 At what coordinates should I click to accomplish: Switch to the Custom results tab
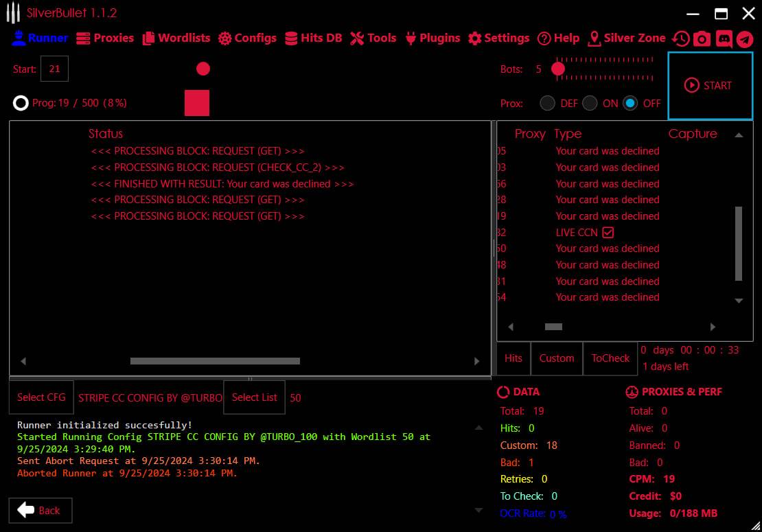(557, 358)
